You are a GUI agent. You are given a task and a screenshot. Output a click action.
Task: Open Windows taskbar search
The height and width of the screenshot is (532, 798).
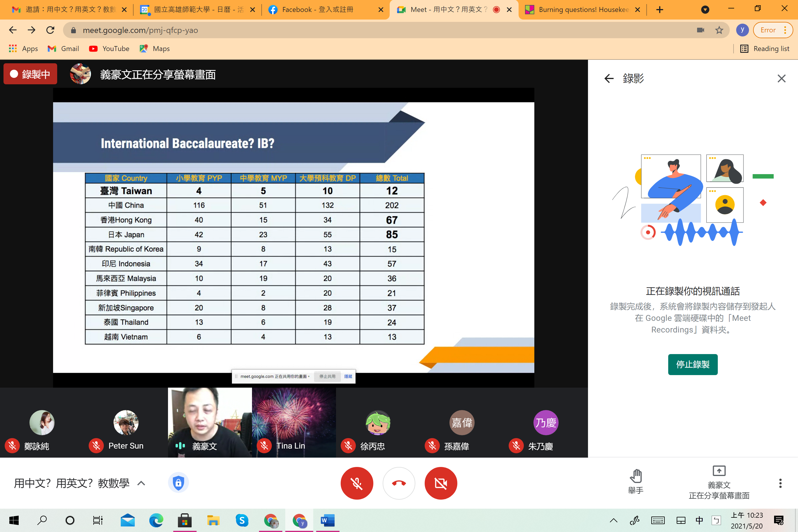tap(42, 520)
